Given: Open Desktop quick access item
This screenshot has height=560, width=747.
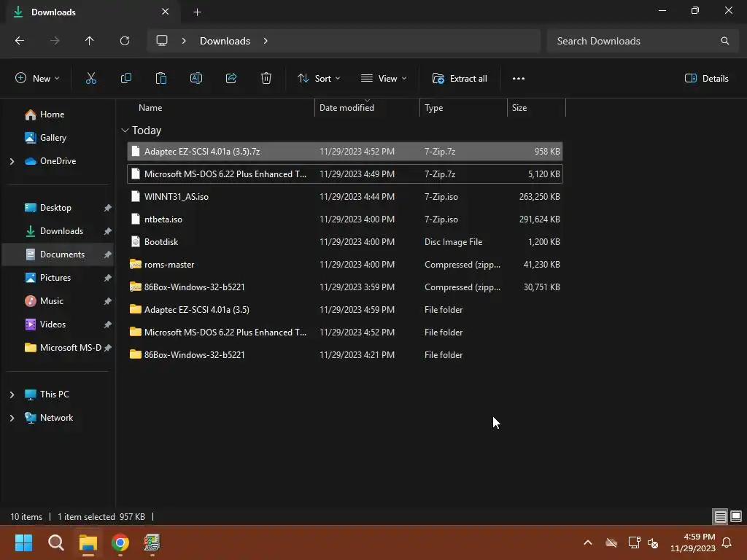Looking at the screenshot, I should click(55, 208).
